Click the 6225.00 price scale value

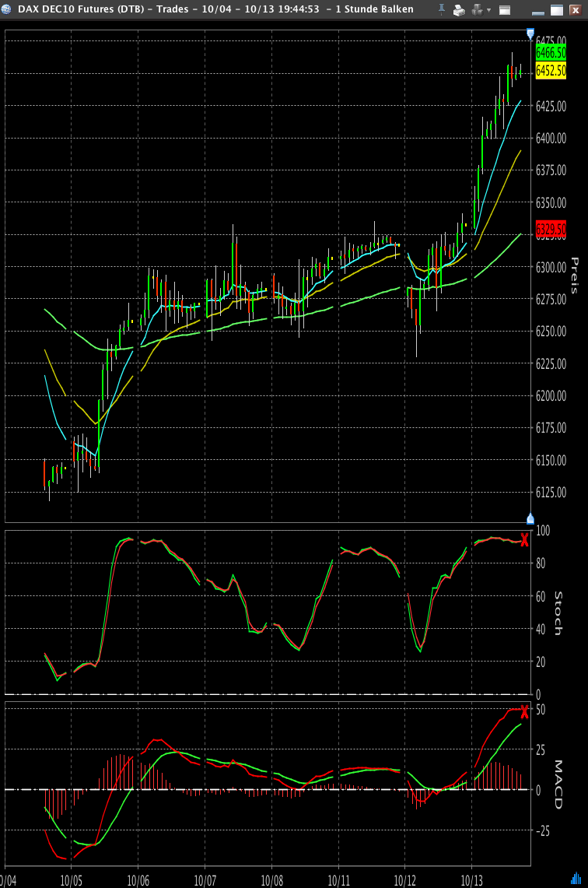551,363
